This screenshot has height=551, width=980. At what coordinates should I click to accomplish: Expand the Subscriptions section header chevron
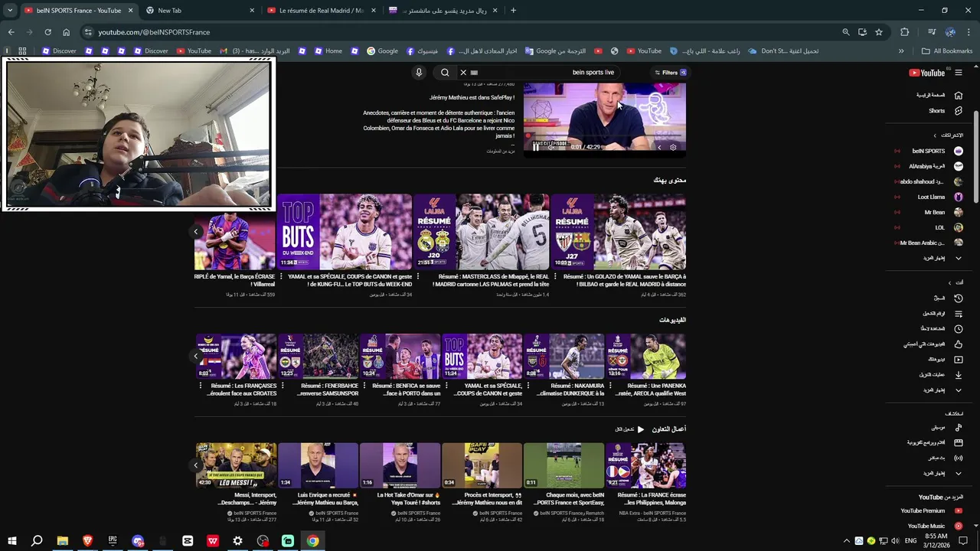tap(935, 135)
